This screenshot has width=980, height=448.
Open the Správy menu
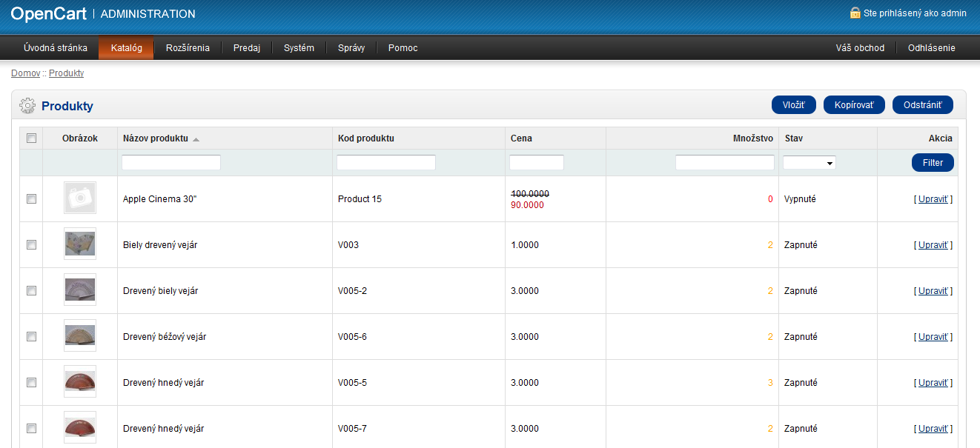coord(351,48)
